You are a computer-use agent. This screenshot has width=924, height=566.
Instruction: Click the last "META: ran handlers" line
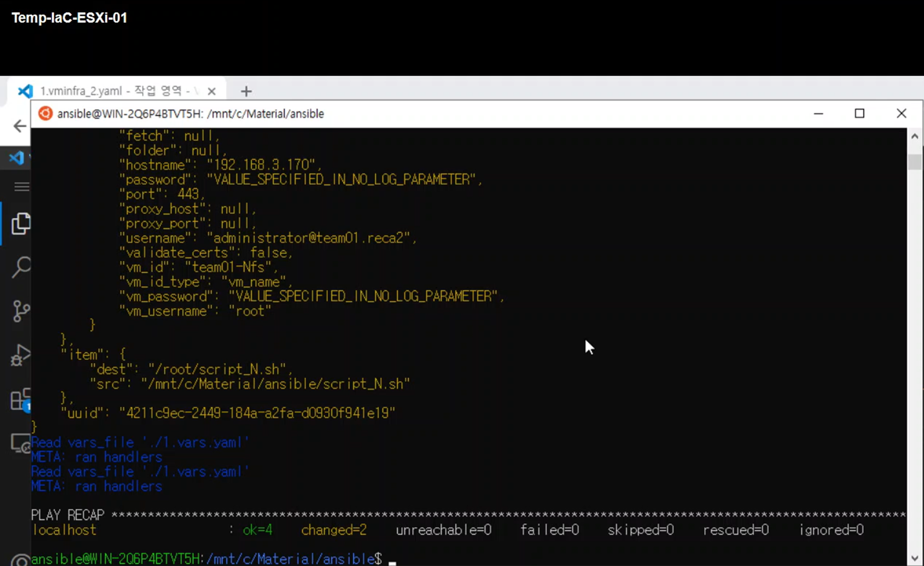pos(97,487)
